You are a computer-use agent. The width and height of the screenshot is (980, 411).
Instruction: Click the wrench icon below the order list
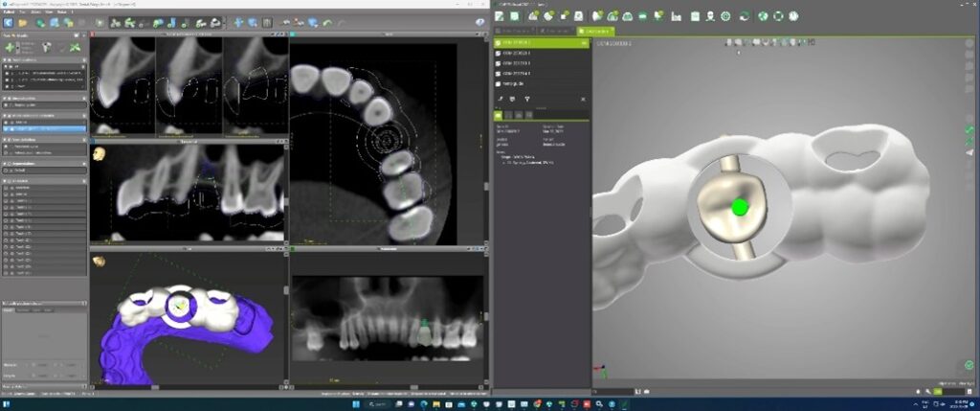500,99
